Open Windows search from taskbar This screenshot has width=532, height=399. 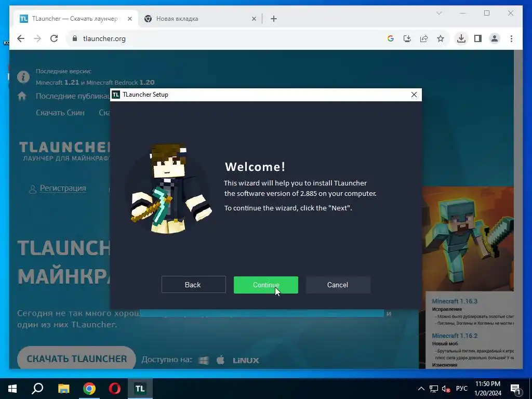click(37, 389)
